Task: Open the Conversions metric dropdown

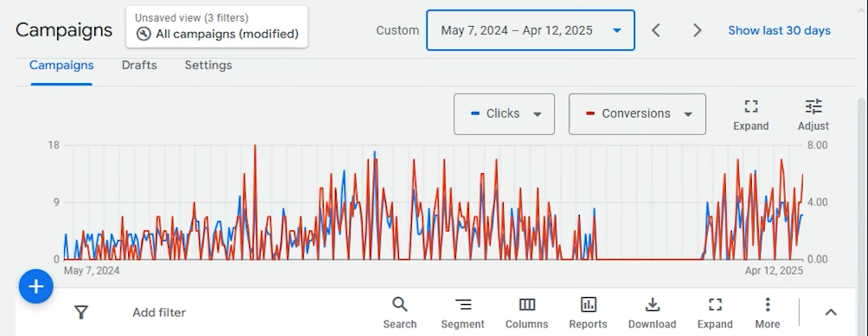Action: 637,114
